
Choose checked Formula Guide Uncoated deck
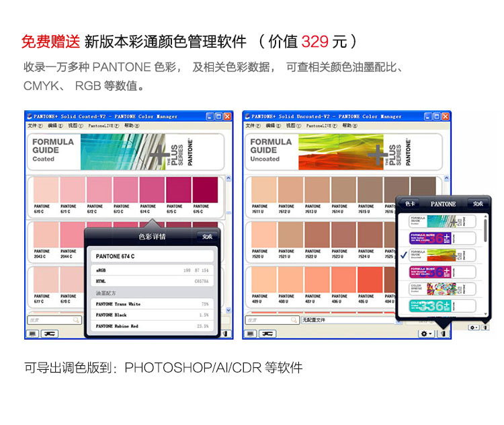click(x=442, y=255)
